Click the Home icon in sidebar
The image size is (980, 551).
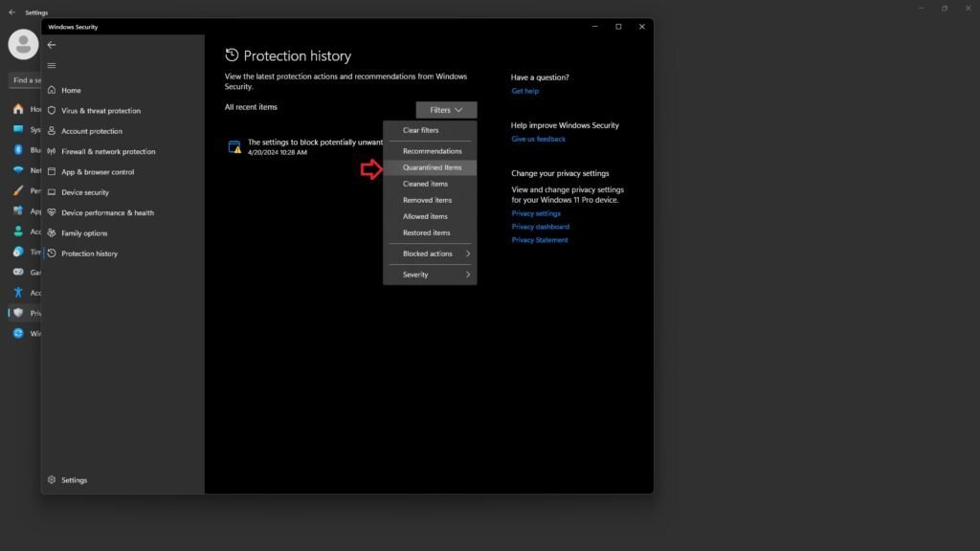(52, 90)
